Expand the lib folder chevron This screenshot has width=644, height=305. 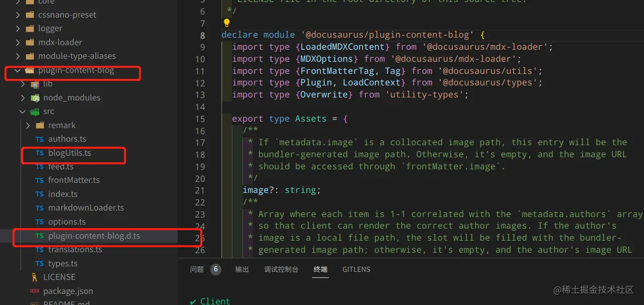click(x=23, y=84)
